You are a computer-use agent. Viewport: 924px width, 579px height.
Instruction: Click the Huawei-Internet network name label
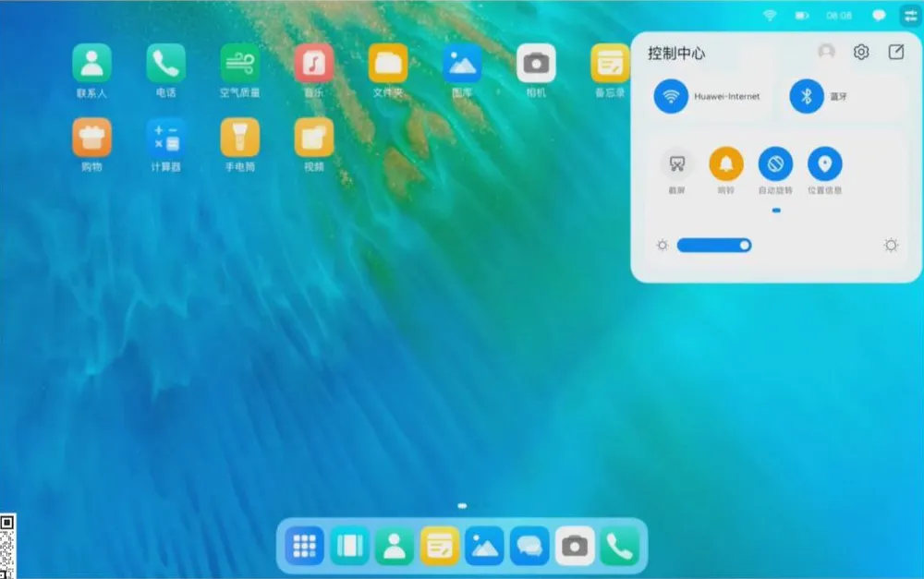click(x=726, y=96)
